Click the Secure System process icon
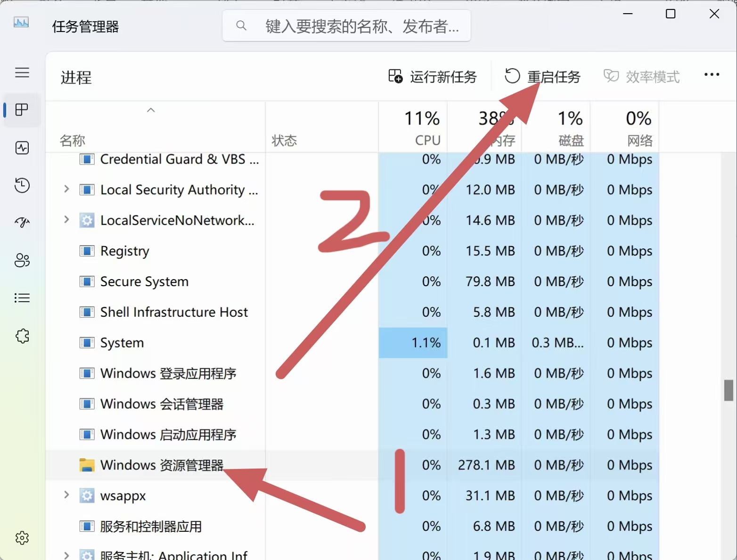Screen dimensions: 737x560 click(87, 281)
